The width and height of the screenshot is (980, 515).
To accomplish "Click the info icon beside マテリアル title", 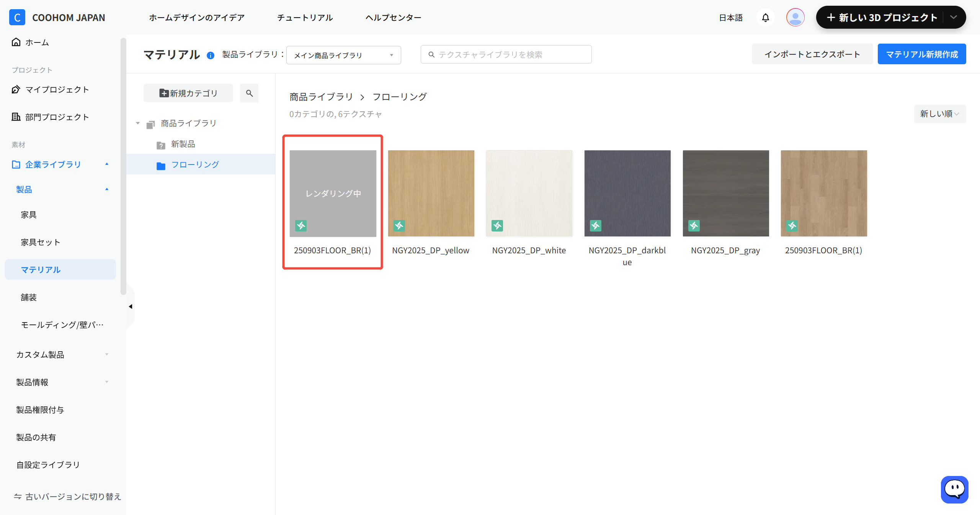I will pyautogui.click(x=210, y=55).
